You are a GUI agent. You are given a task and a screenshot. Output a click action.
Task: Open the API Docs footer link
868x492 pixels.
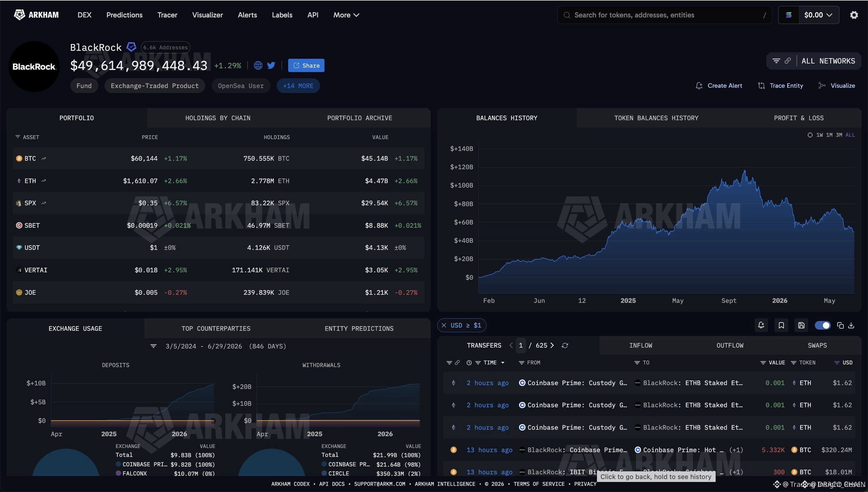(x=332, y=484)
